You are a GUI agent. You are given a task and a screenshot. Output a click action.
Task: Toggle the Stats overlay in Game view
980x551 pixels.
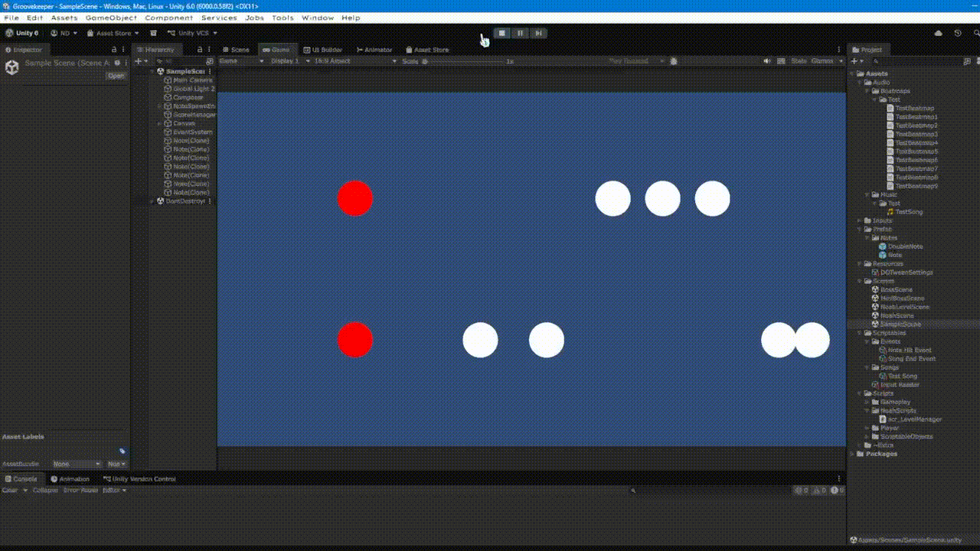(x=799, y=61)
